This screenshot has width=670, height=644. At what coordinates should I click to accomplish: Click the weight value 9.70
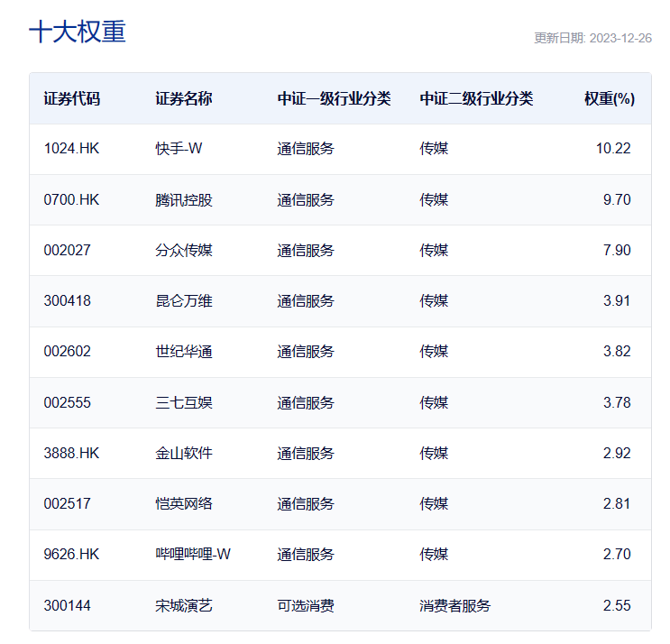pos(617,199)
